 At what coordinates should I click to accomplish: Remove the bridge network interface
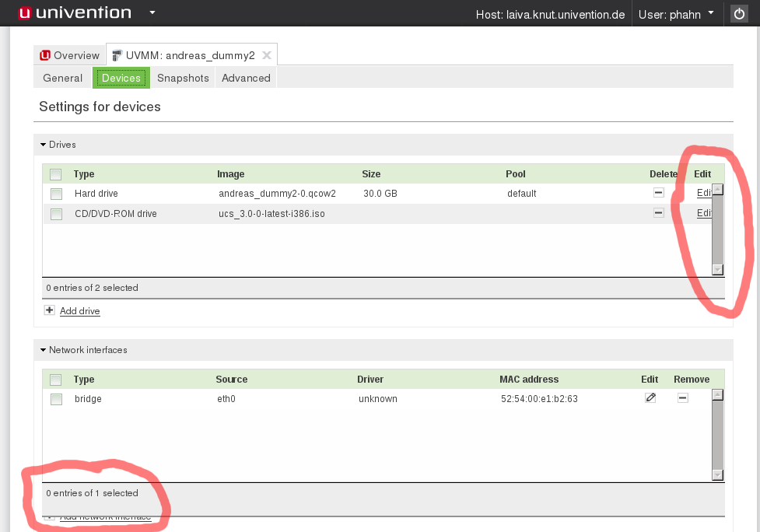682,398
